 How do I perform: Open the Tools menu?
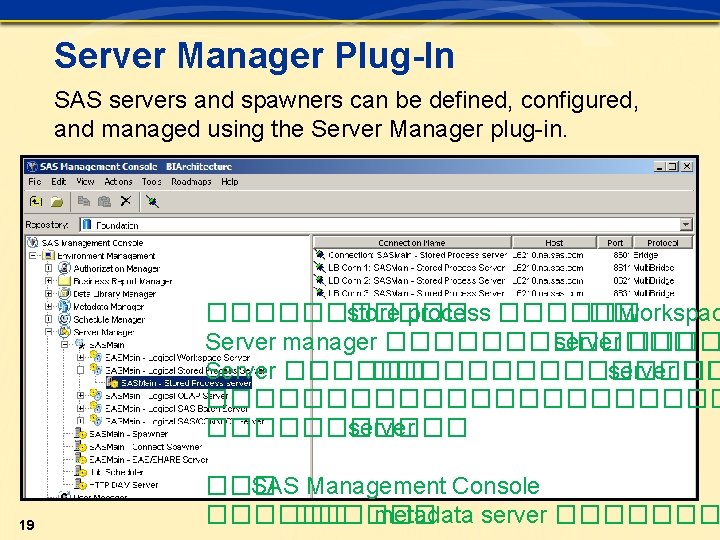click(x=151, y=182)
